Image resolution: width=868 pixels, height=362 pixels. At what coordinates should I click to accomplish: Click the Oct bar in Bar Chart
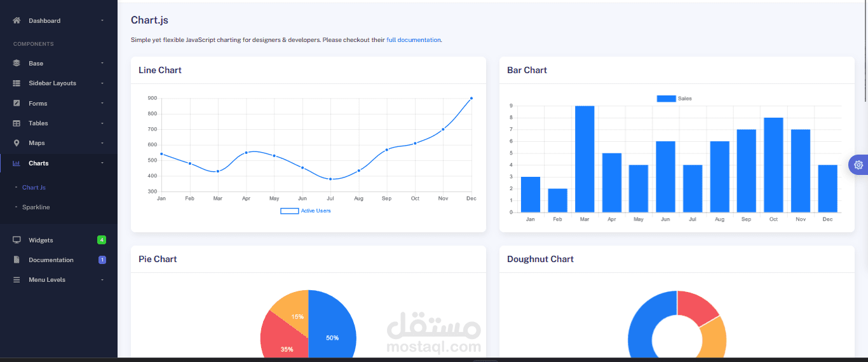(773, 165)
